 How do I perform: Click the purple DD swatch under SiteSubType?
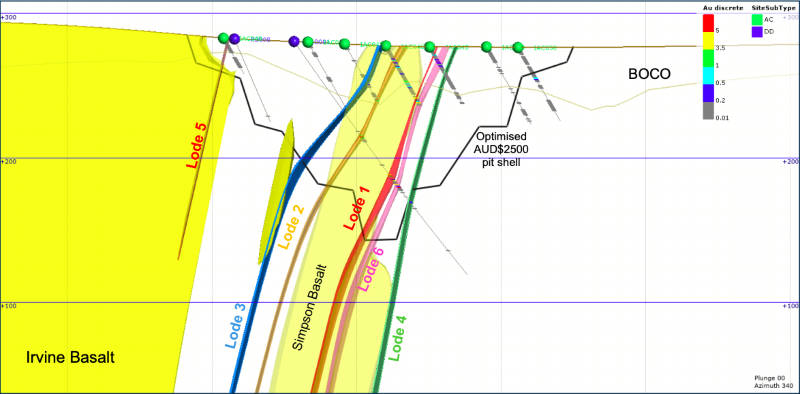click(x=757, y=31)
